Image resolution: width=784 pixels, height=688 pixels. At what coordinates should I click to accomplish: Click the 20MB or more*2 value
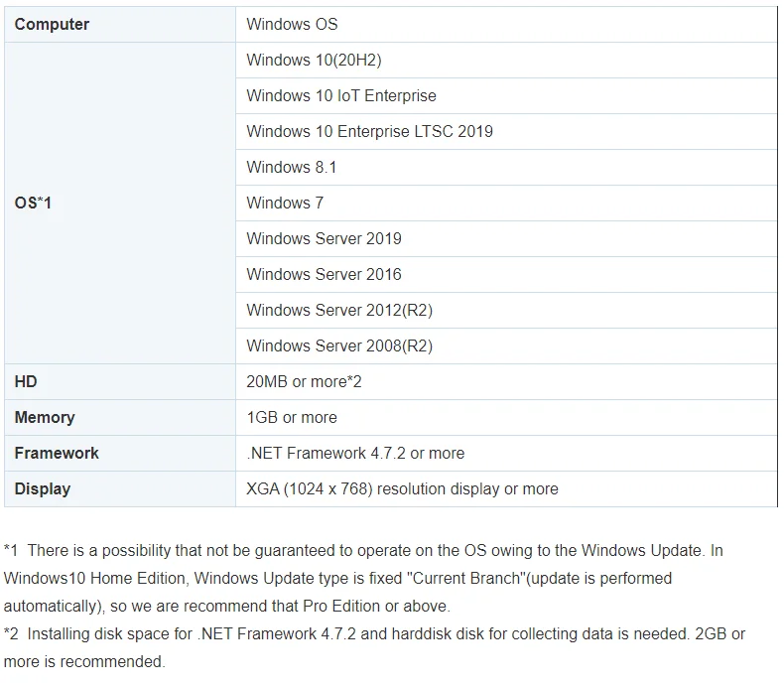coord(304,381)
